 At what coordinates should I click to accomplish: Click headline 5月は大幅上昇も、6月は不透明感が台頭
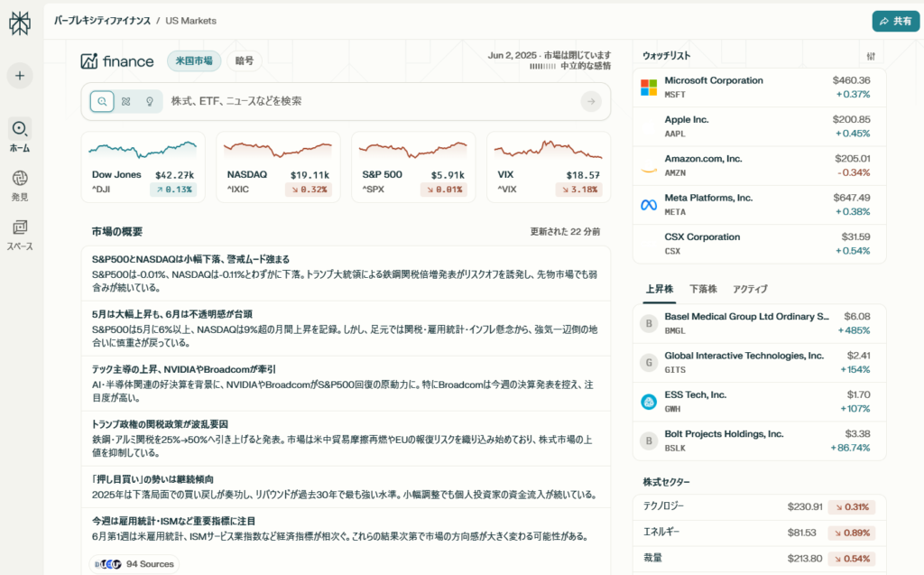172,314
